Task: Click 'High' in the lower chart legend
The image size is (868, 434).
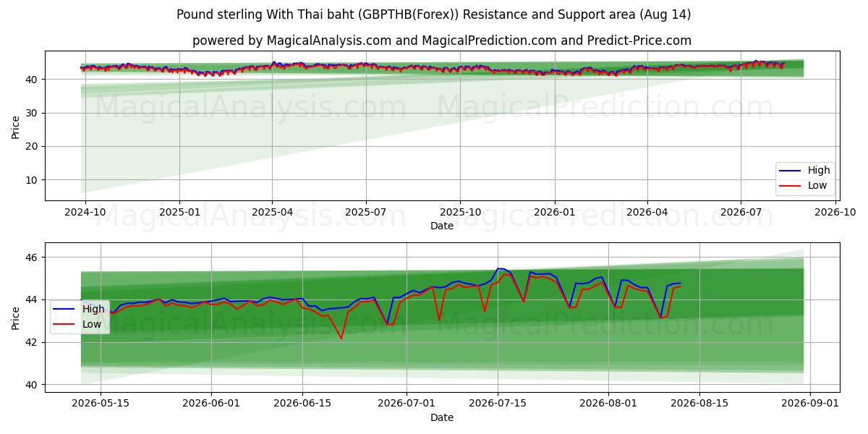Action: (x=93, y=309)
